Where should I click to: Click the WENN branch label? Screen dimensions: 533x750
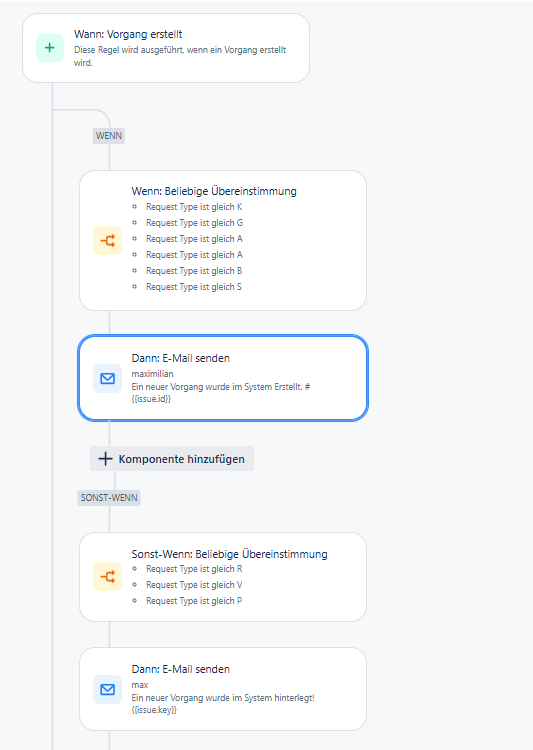[x=109, y=136]
